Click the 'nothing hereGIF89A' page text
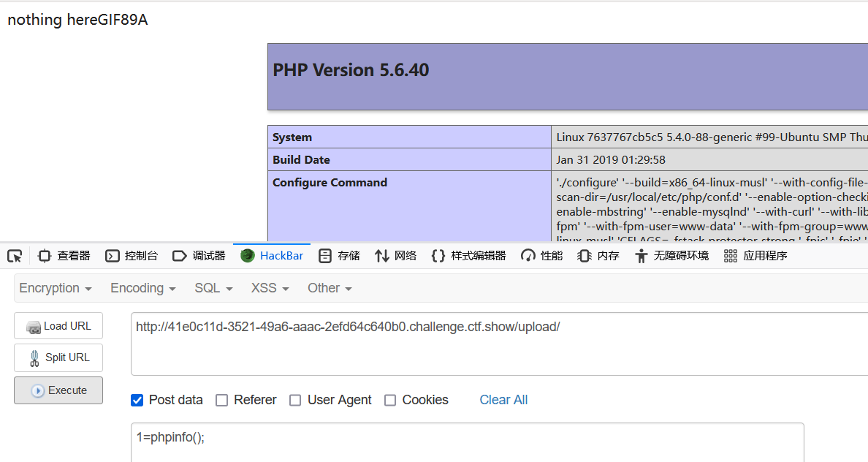This screenshot has height=462, width=868. [77, 20]
